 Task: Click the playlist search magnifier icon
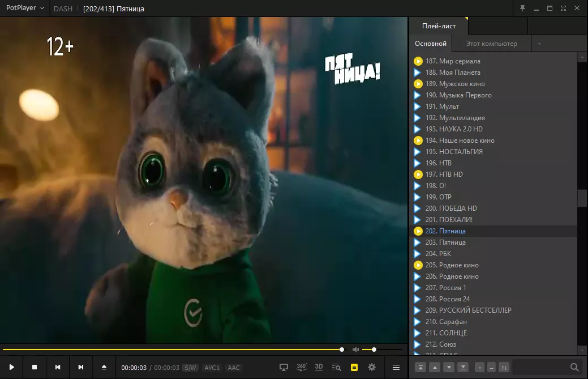(x=574, y=367)
